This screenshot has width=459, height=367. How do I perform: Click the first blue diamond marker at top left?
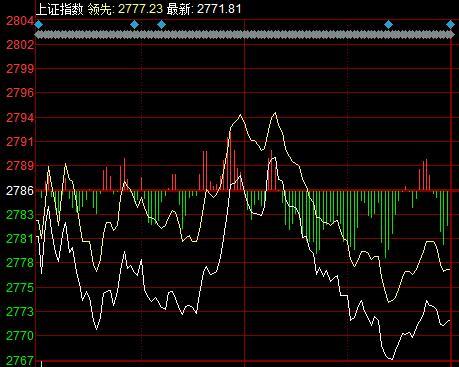click(39, 25)
